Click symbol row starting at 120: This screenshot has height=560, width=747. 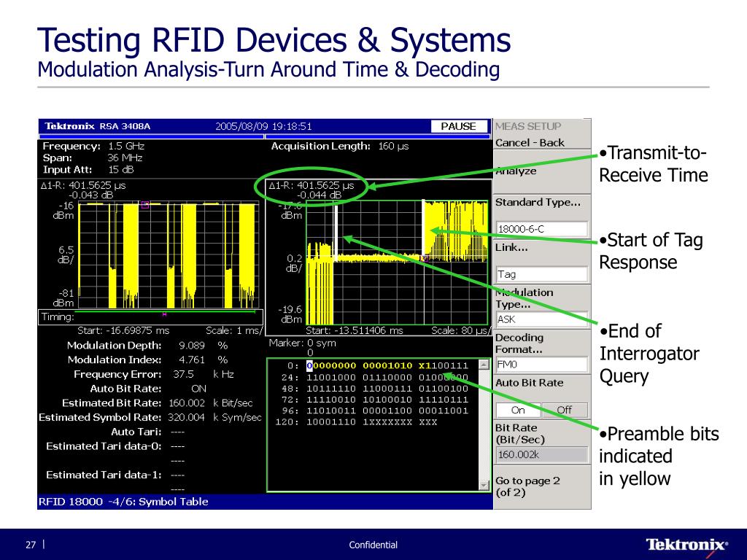[x=357, y=422]
